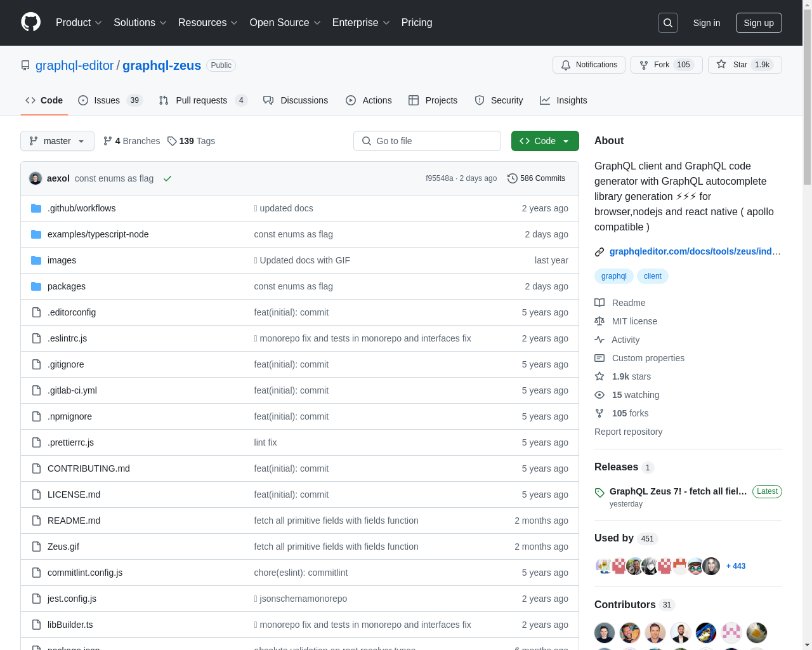The height and width of the screenshot is (650, 812).
Task: Click the graphql topic tag
Action: pos(613,276)
